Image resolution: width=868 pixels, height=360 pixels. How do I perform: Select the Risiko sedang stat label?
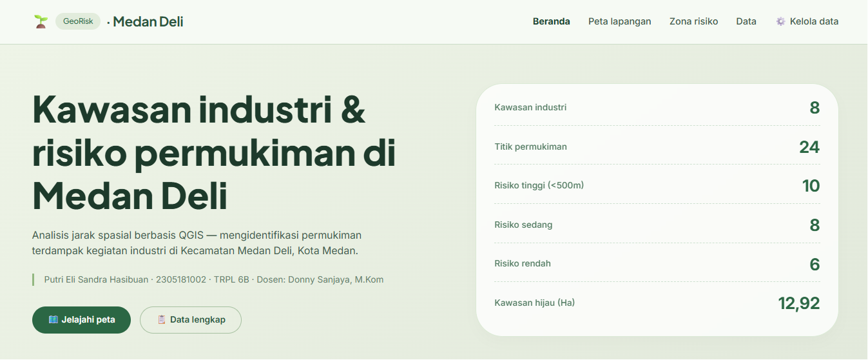click(x=523, y=225)
